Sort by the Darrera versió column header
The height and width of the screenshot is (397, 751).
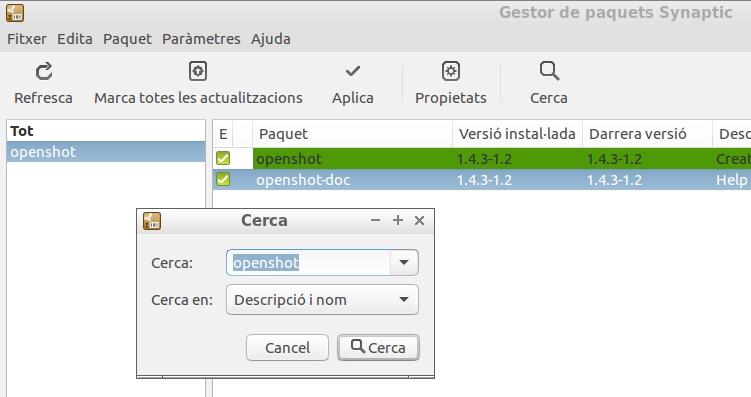(647, 134)
